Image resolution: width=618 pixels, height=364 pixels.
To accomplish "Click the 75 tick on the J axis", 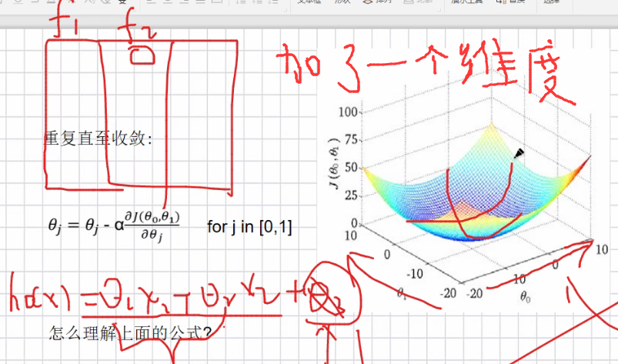I will coord(351,139).
